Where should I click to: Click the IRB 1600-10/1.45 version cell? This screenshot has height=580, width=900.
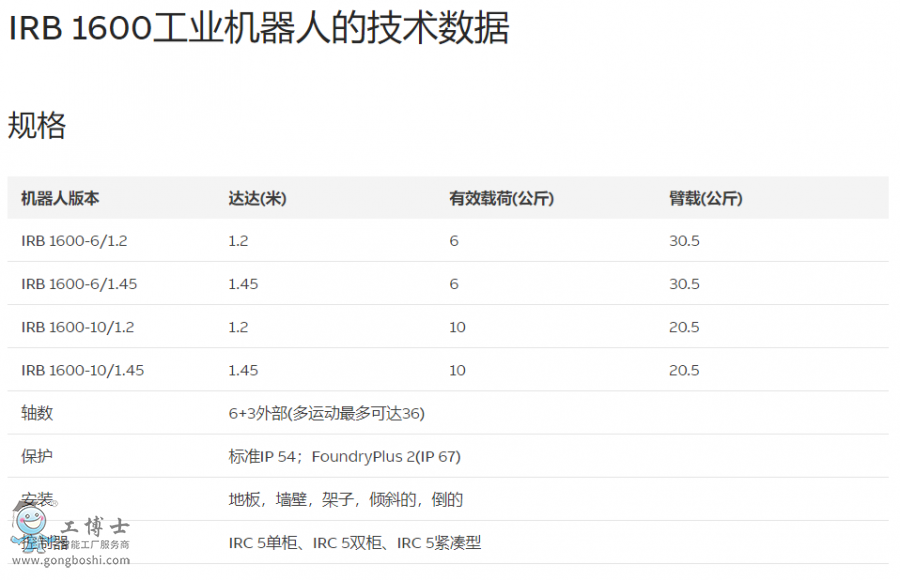(83, 370)
